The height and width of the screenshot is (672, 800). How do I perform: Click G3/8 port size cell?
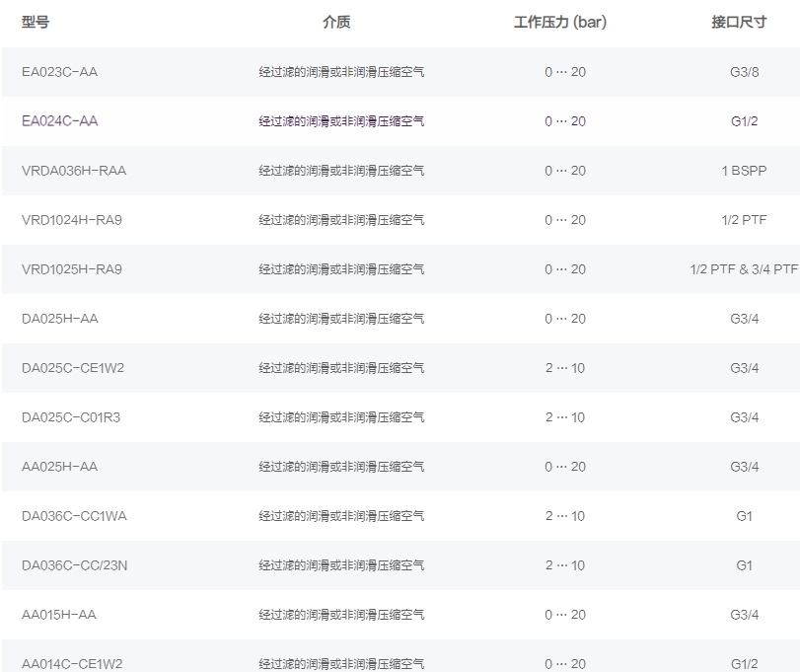(745, 72)
